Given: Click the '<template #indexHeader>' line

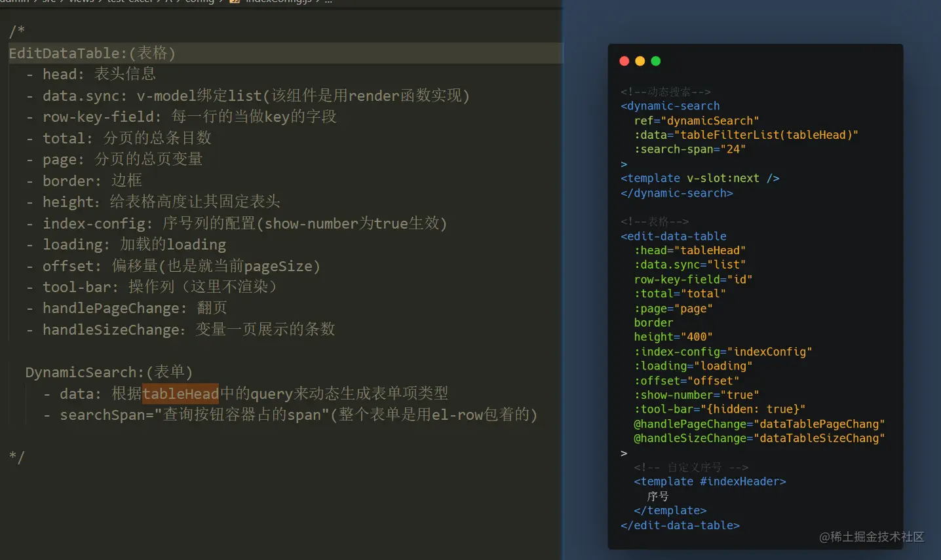Looking at the screenshot, I should tap(710, 481).
